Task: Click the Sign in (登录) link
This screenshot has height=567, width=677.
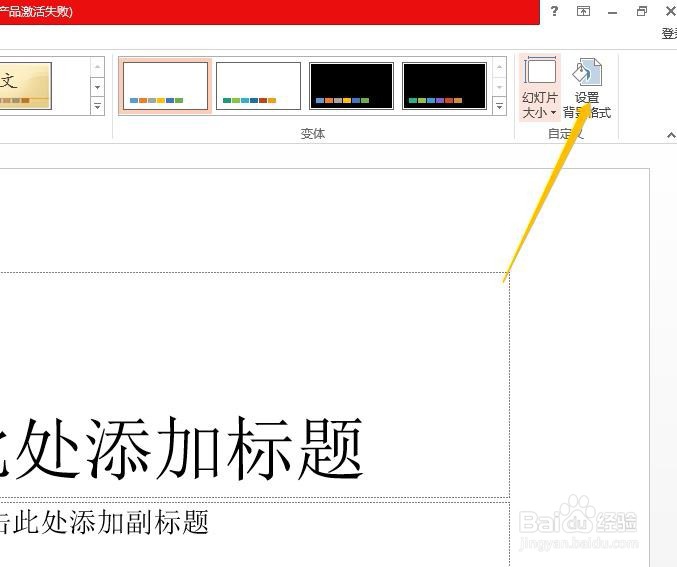Action: click(669, 33)
